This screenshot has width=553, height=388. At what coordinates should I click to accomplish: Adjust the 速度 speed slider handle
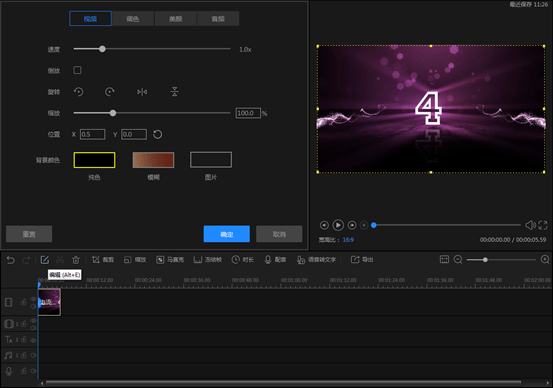tap(102, 49)
